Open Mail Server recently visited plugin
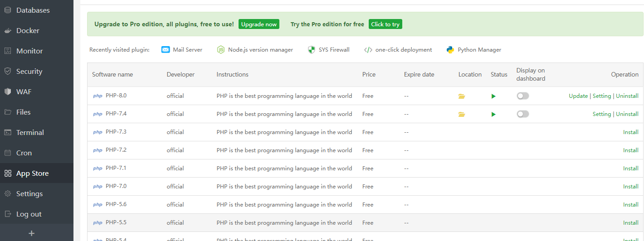The width and height of the screenshot is (644, 241). pos(182,50)
